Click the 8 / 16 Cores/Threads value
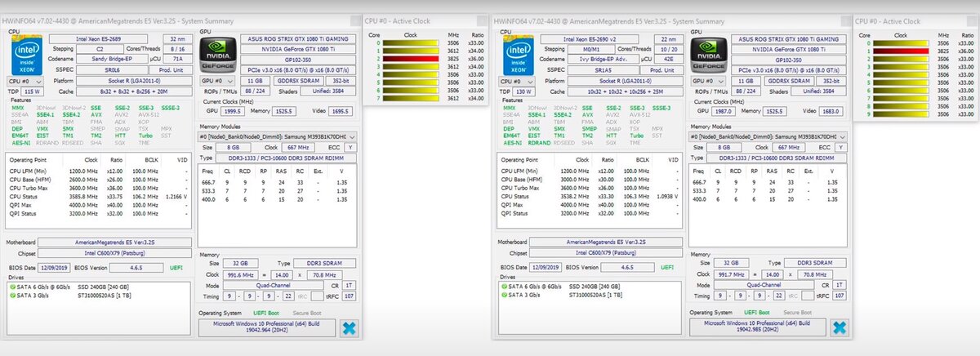Viewport: 980px width, 356px height. point(178,49)
